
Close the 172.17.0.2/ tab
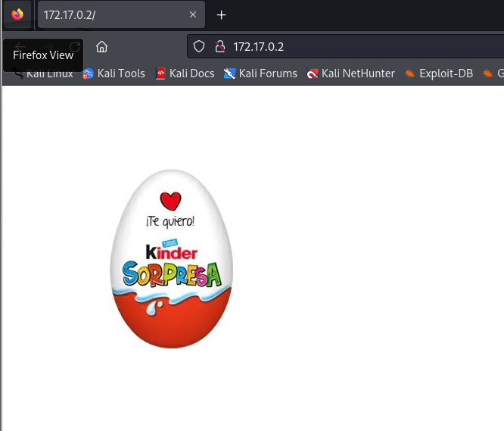tap(193, 14)
